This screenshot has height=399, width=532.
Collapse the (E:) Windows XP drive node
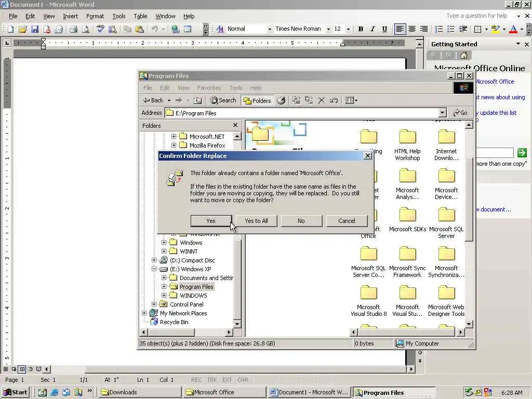point(154,269)
